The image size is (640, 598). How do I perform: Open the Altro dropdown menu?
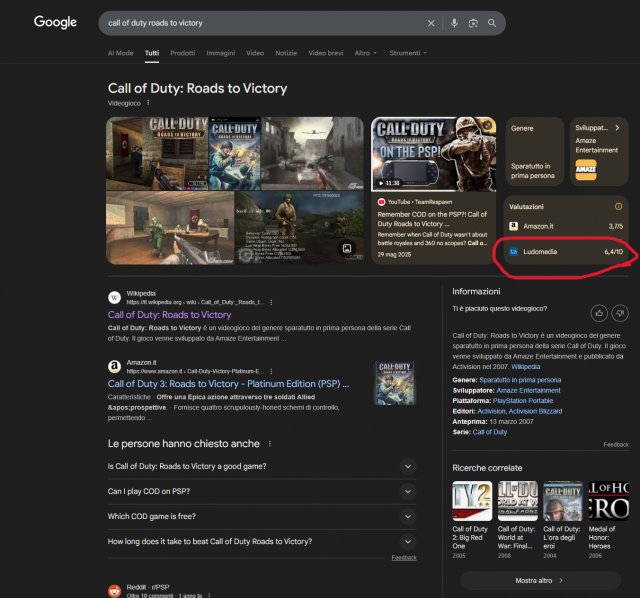[x=365, y=52]
